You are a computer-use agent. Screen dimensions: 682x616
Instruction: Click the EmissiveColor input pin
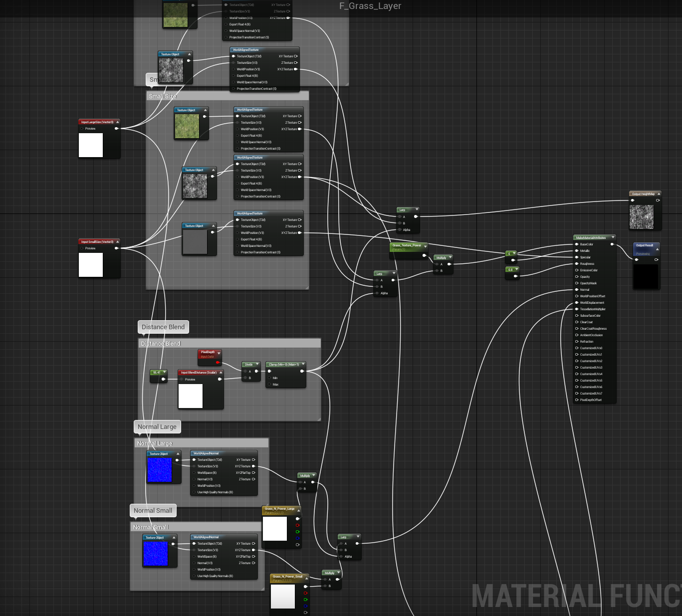pos(577,270)
